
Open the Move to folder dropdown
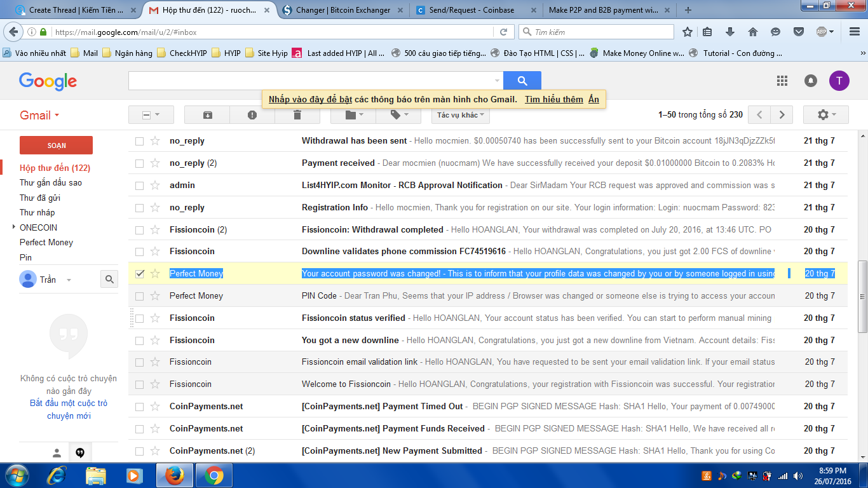click(x=353, y=115)
